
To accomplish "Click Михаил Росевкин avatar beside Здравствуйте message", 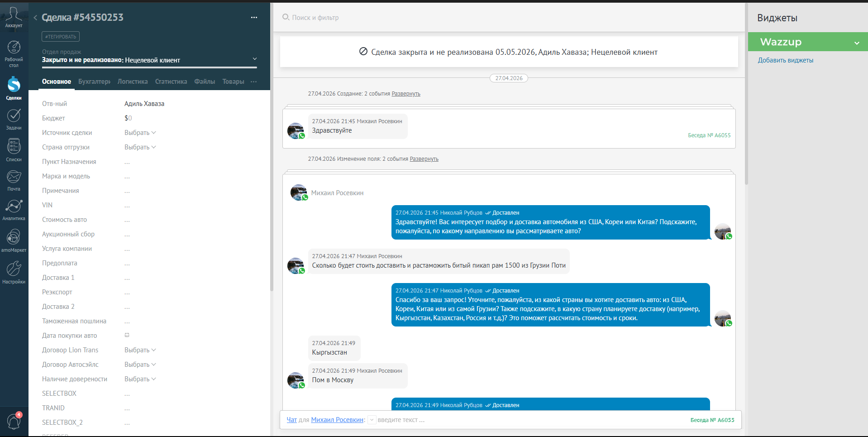I will (x=296, y=131).
